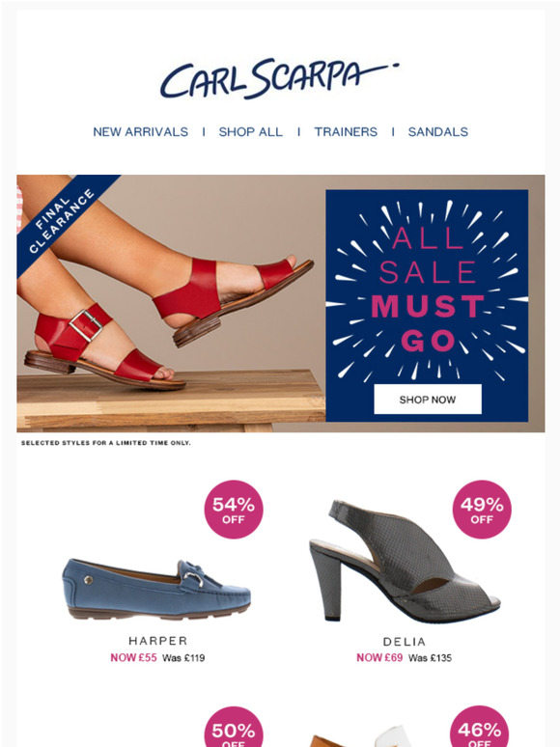Click the Carl Scarpa logo
This screenshot has height=747, width=560.
coord(279,79)
